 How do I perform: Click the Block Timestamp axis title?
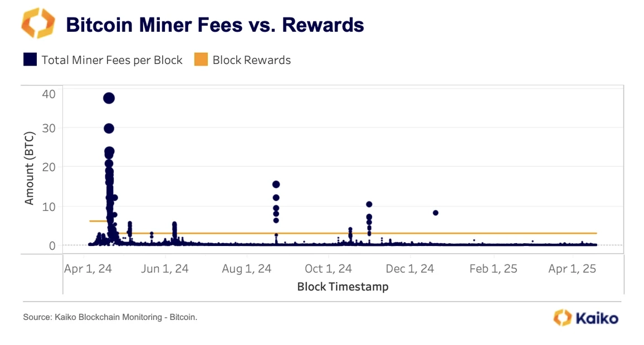pos(343,287)
